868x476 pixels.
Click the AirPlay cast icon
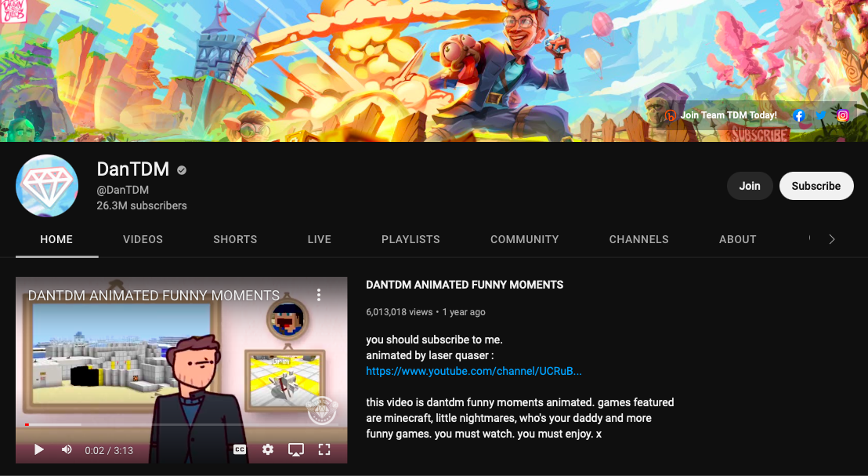296,449
